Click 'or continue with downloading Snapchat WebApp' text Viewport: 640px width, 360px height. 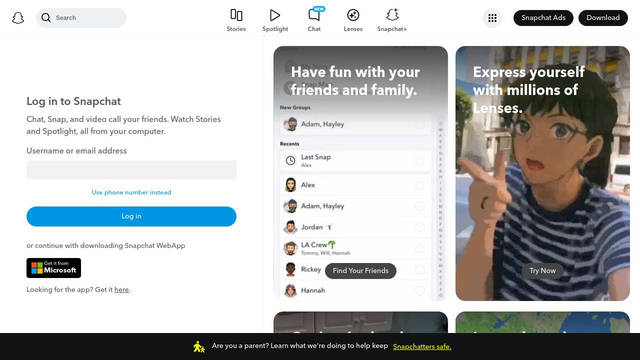click(106, 245)
